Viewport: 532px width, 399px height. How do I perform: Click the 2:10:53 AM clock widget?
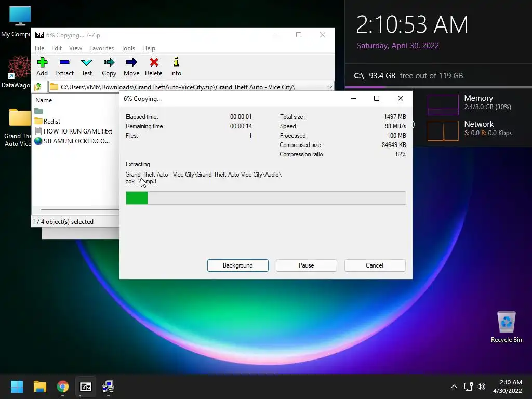click(412, 24)
